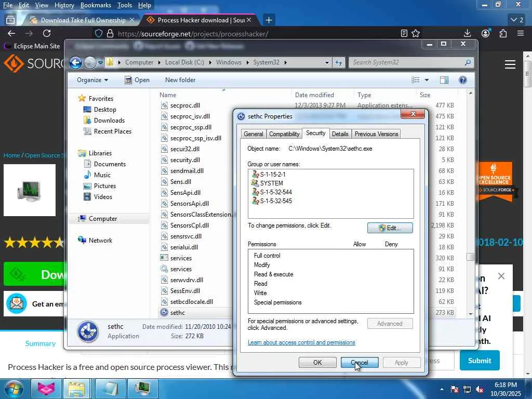Switch to Download Take Full Ownership tab
The image size is (532, 399).
(x=83, y=20)
